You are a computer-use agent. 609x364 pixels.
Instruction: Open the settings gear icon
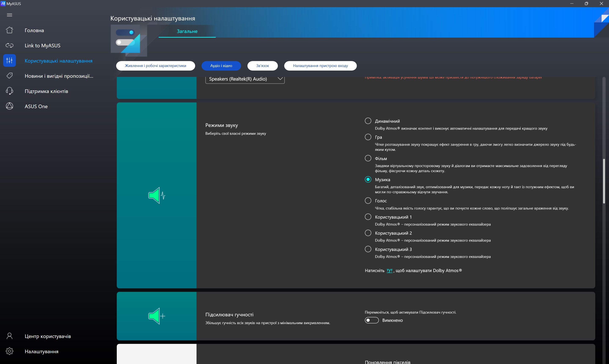[9, 351]
